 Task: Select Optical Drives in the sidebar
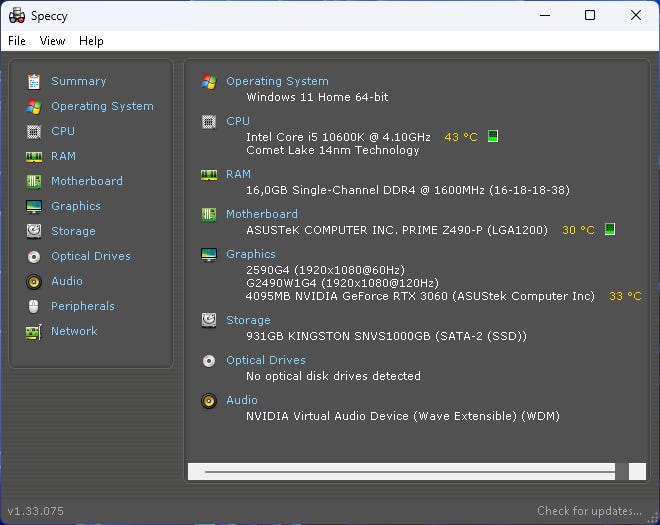(x=91, y=256)
